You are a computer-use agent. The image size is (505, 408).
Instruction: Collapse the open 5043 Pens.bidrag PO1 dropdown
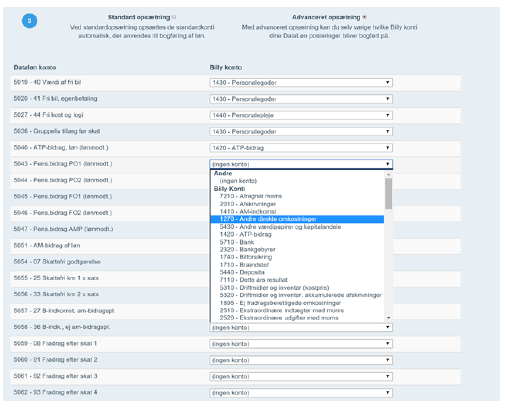coord(301,164)
